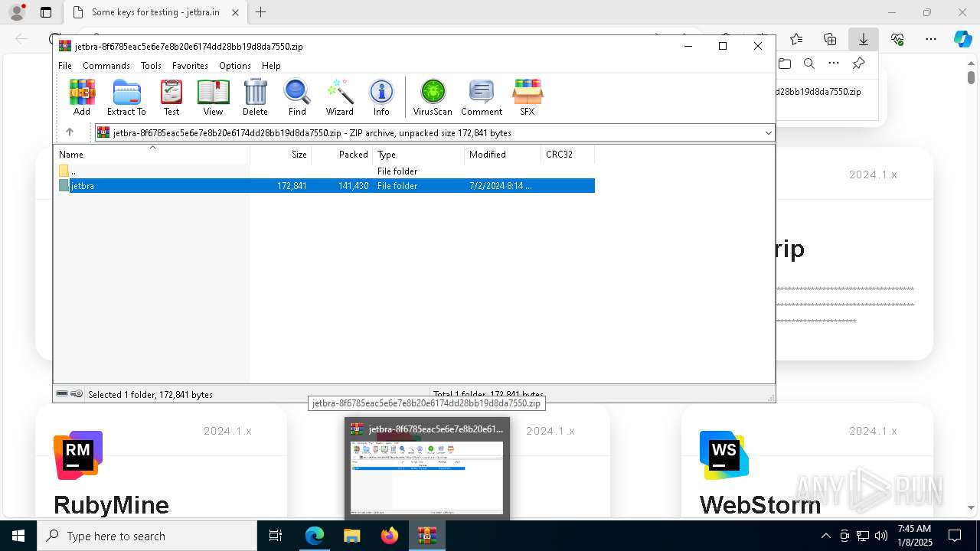Sort list by Size column
980x551 pixels.
tap(281, 154)
